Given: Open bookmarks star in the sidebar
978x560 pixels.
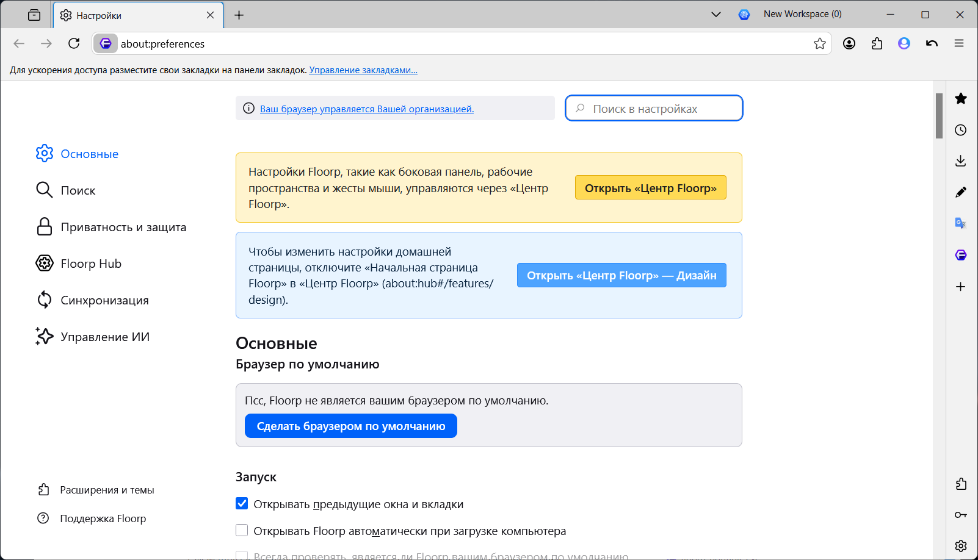Looking at the screenshot, I should (961, 98).
